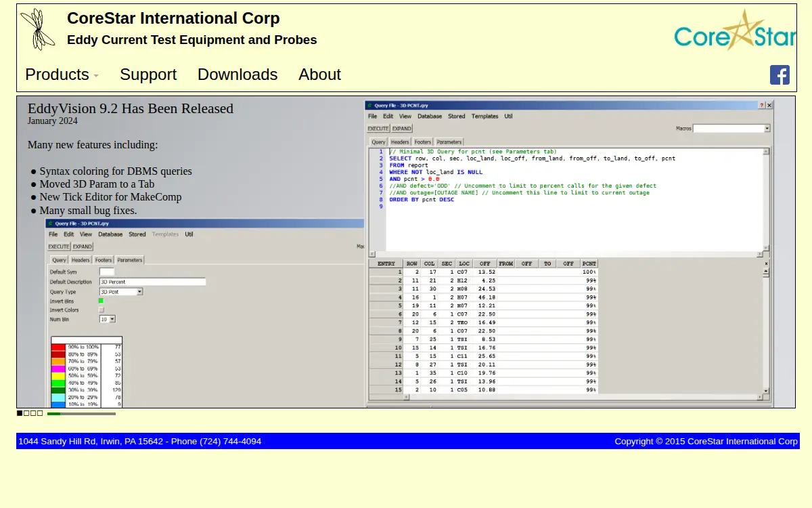
Task: Click EXECUTE button in large Query File window
Action: coord(378,128)
